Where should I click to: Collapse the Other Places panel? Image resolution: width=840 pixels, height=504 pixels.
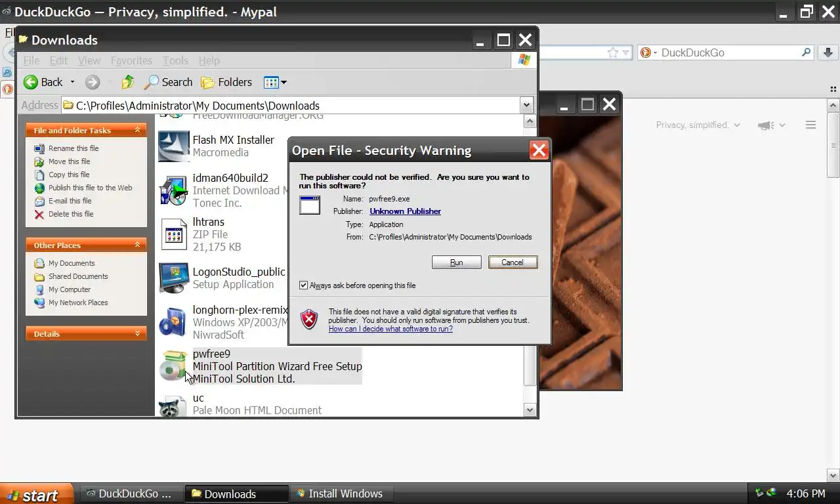[137, 245]
